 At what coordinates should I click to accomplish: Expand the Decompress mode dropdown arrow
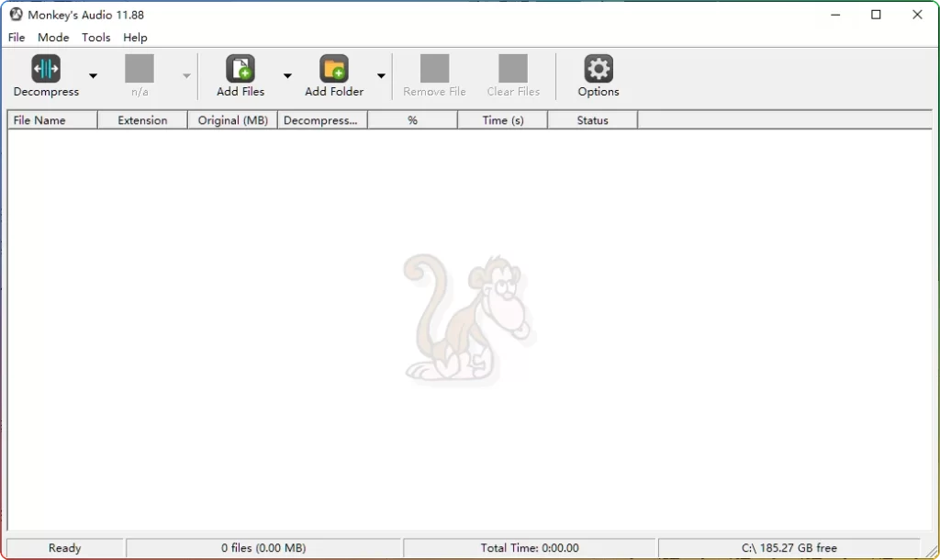point(93,76)
